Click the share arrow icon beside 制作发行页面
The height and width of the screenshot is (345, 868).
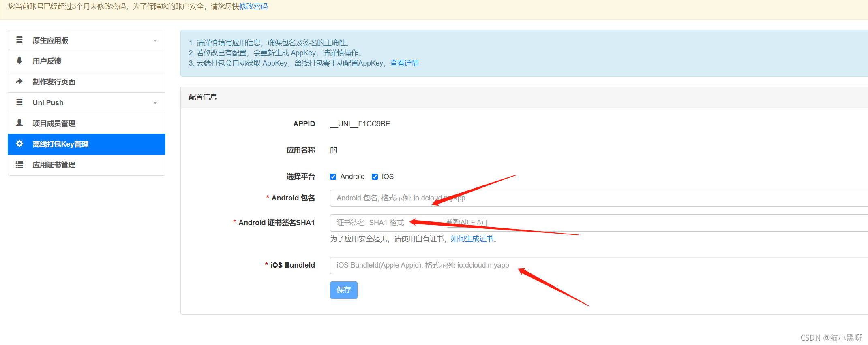pos(19,81)
